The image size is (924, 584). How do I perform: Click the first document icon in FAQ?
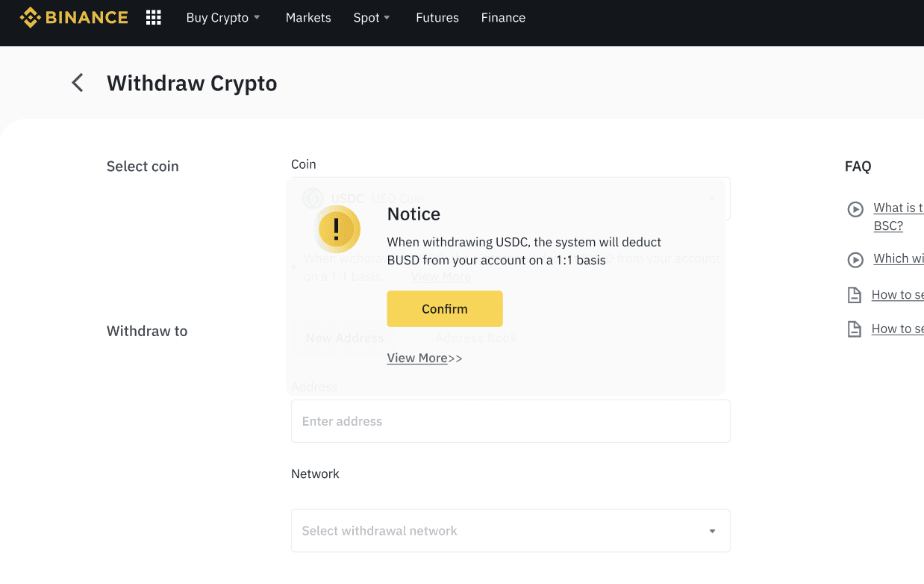(855, 295)
